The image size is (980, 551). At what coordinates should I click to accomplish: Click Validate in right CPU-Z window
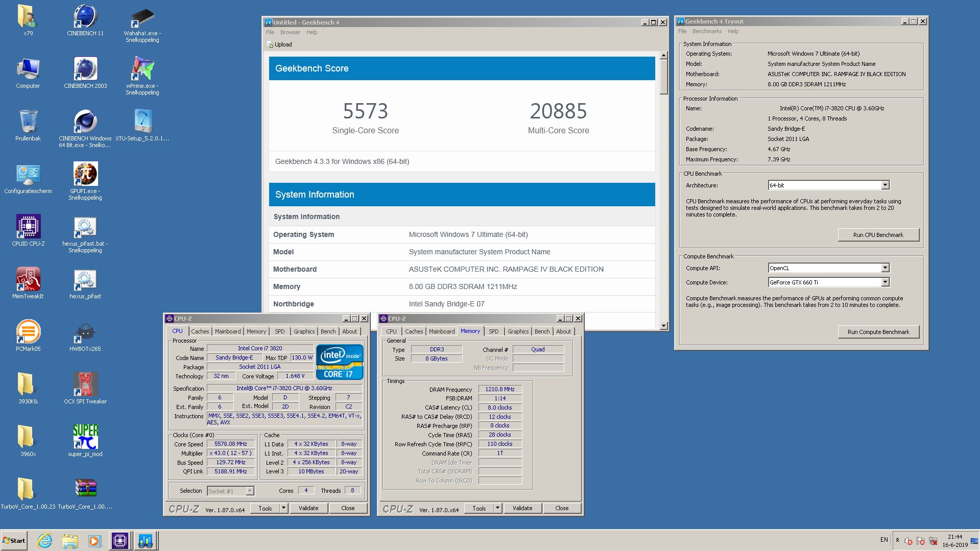[522, 508]
